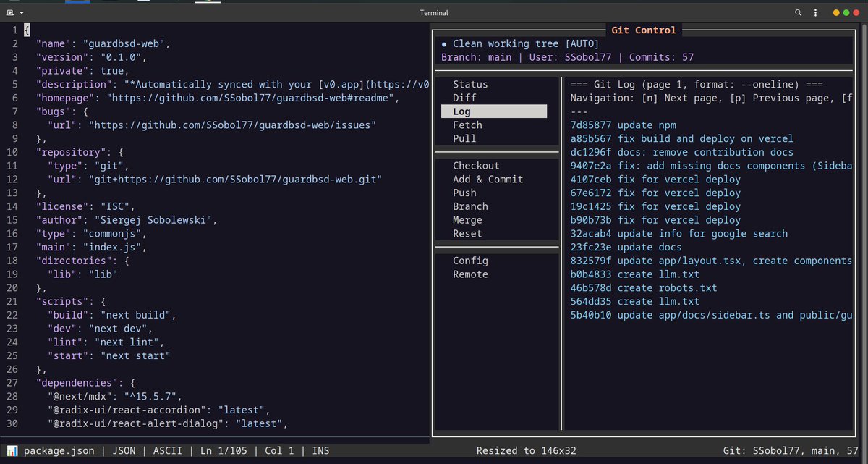This screenshot has width=868, height=464.
Task: Click the "license": "ISC" line
Action: click(85, 206)
